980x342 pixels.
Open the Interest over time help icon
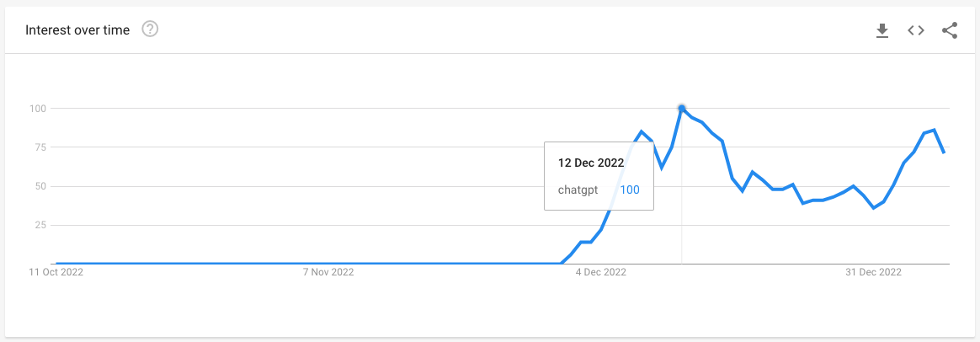(151, 29)
